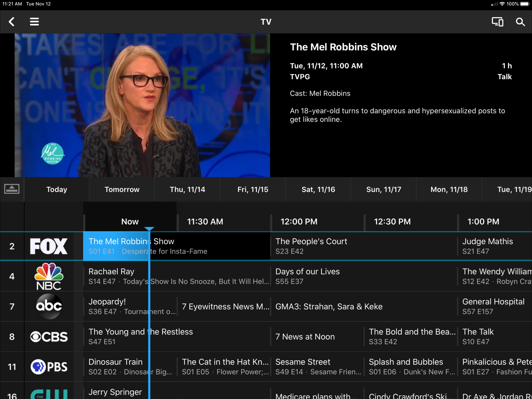
Task: Select channel number 11
Action: (x=12, y=366)
